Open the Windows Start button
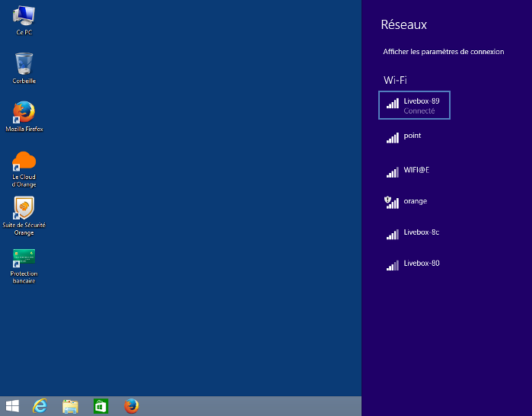 coord(12,406)
